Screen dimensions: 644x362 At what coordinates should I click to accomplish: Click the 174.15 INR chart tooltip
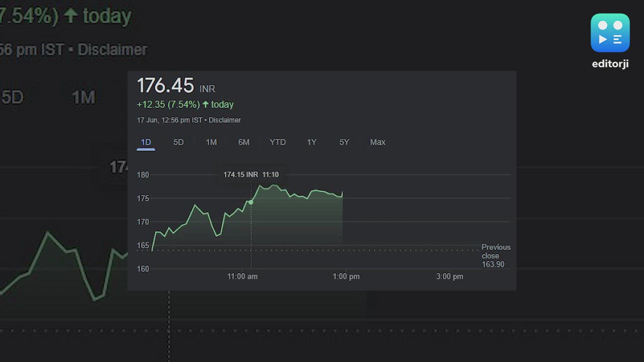pyautogui.click(x=251, y=174)
